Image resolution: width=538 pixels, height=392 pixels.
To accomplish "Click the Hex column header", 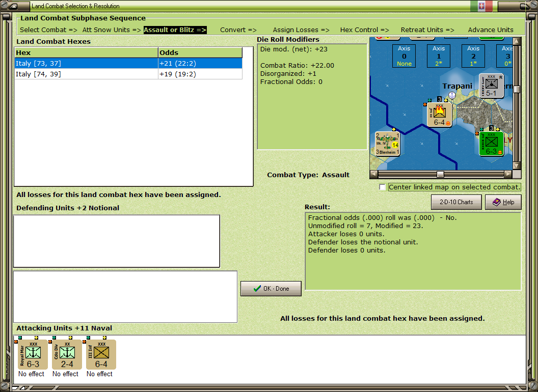I will 86,52.
